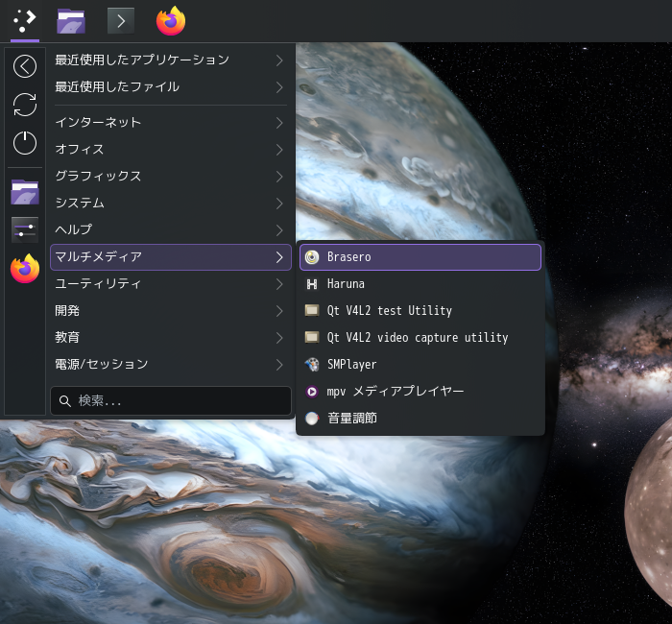Launch Brasero from the submenu
The width and height of the screenshot is (672, 624).
pyautogui.click(x=420, y=257)
